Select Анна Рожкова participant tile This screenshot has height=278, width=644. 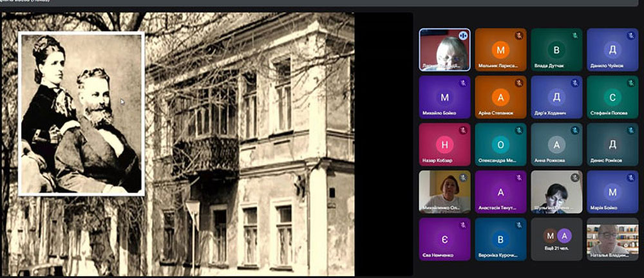(556, 145)
